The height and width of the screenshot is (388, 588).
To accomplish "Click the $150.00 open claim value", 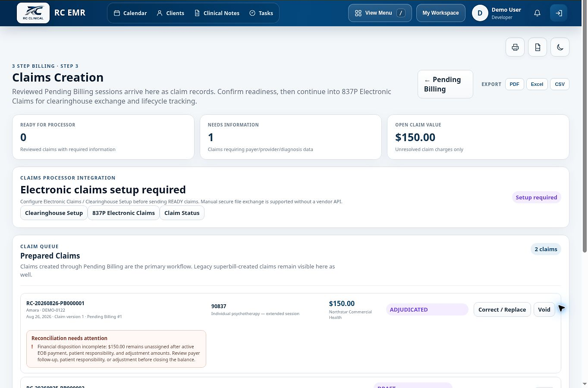I will (415, 137).
